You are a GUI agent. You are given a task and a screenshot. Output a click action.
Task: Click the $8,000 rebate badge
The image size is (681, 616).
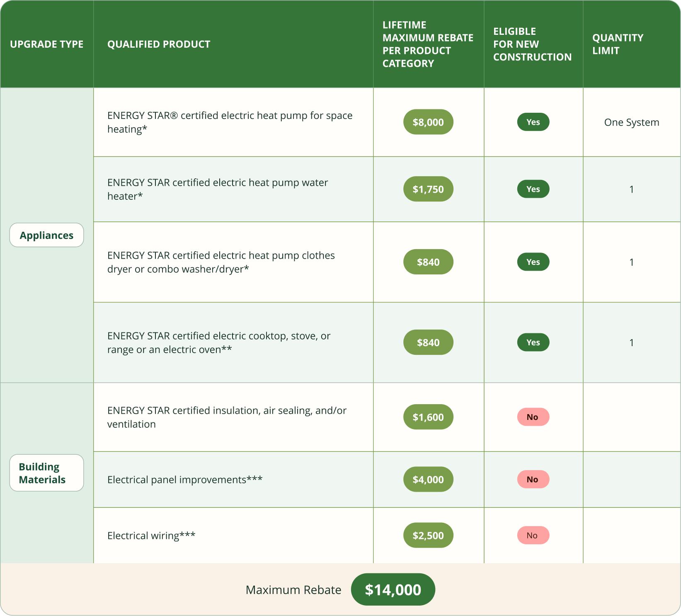pyautogui.click(x=428, y=122)
